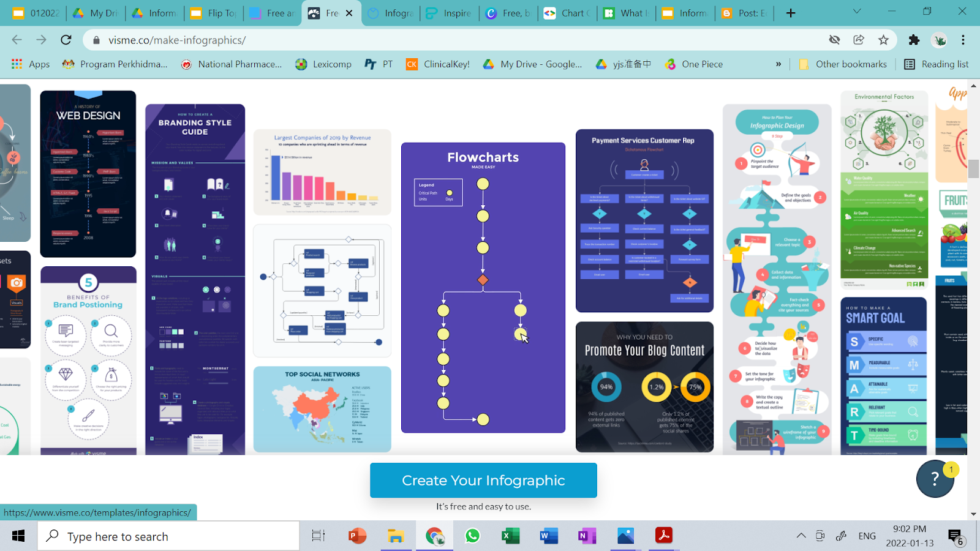Open WhatsApp from the taskbar
This screenshot has height=551, width=980.
(x=472, y=536)
